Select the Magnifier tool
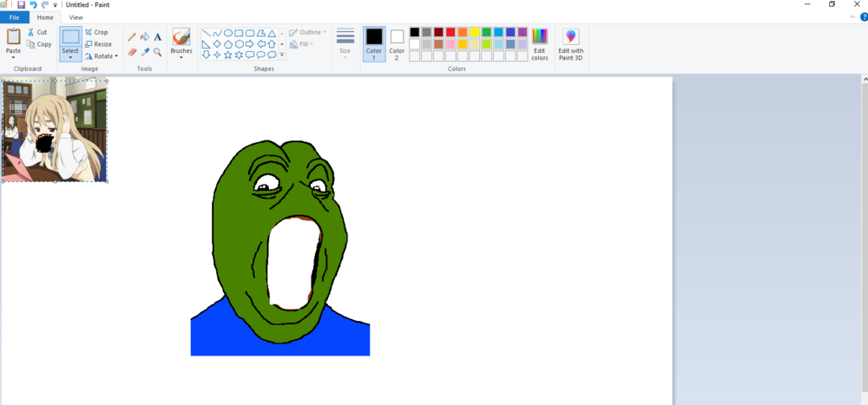This screenshot has width=868, height=405. pos(158,52)
